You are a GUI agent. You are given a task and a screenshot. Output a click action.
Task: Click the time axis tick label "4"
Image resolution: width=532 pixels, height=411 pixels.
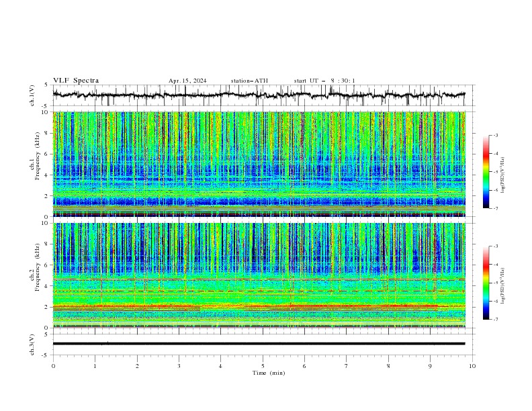[x=220, y=366]
